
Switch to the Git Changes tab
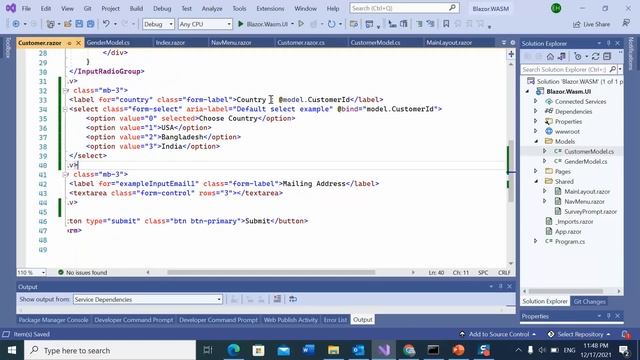pyautogui.click(x=590, y=302)
